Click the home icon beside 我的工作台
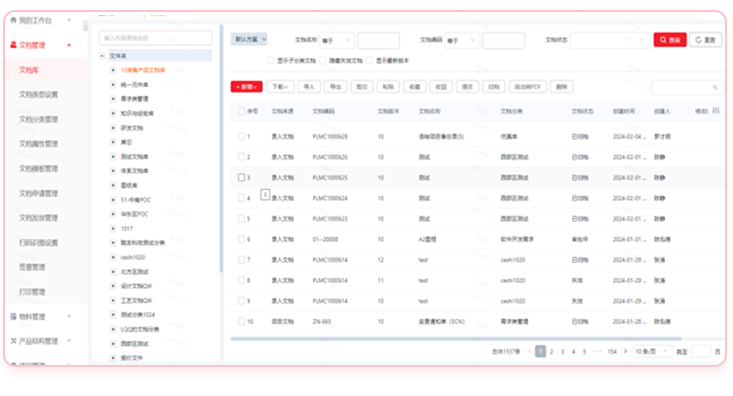Image resolution: width=733 pixels, height=396 pixels. (13, 20)
